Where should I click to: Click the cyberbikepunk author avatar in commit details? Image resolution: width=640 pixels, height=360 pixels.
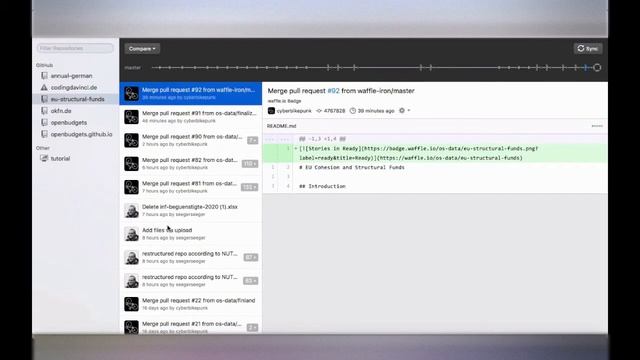(x=271, y=111)
